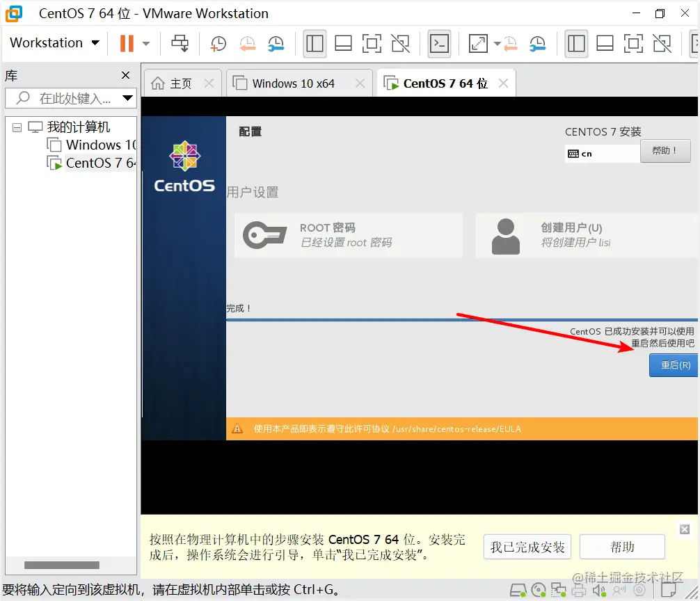Screen dimensions: 700x601
Task: Close the library panel with its X
Action: click(126, 75)
